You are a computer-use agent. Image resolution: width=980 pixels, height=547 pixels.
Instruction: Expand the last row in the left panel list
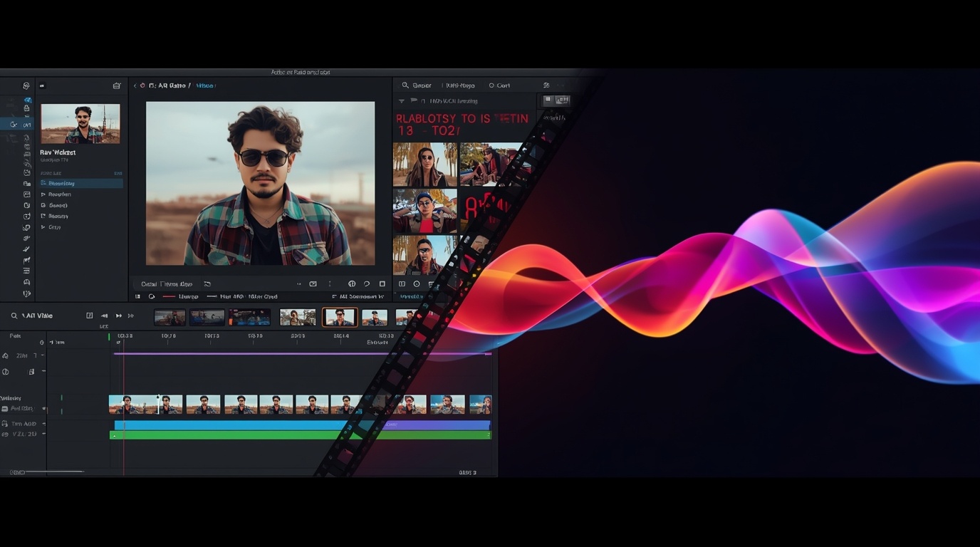pyautogui.click(x=51, y=227)
